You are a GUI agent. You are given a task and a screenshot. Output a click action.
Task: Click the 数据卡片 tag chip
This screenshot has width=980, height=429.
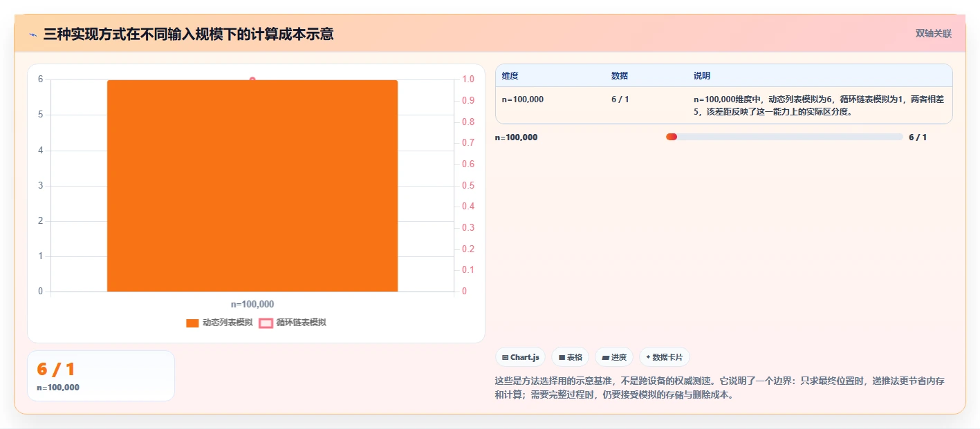664,357
